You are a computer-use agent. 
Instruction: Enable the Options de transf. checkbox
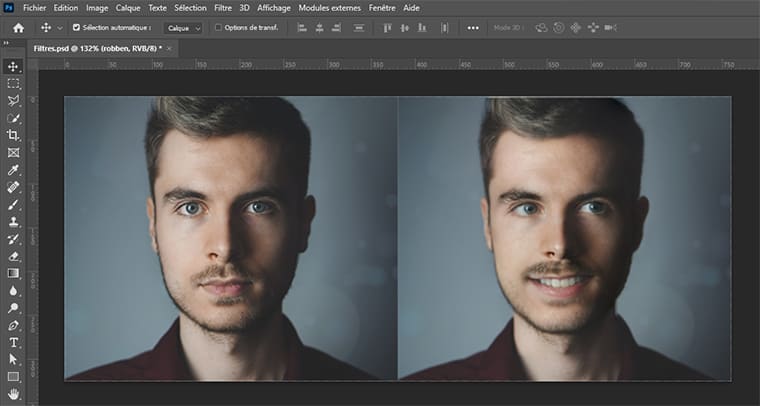point(218,28)
